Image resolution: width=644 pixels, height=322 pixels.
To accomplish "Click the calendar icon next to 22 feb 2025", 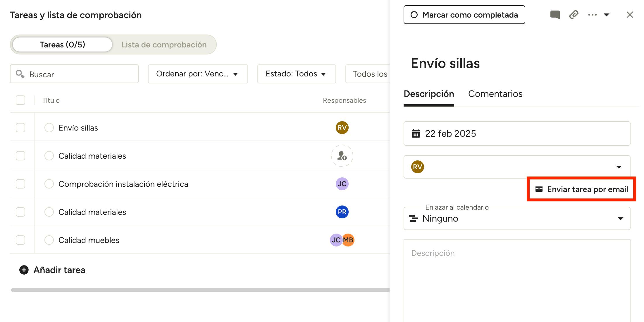I will (x=416, y=133).
